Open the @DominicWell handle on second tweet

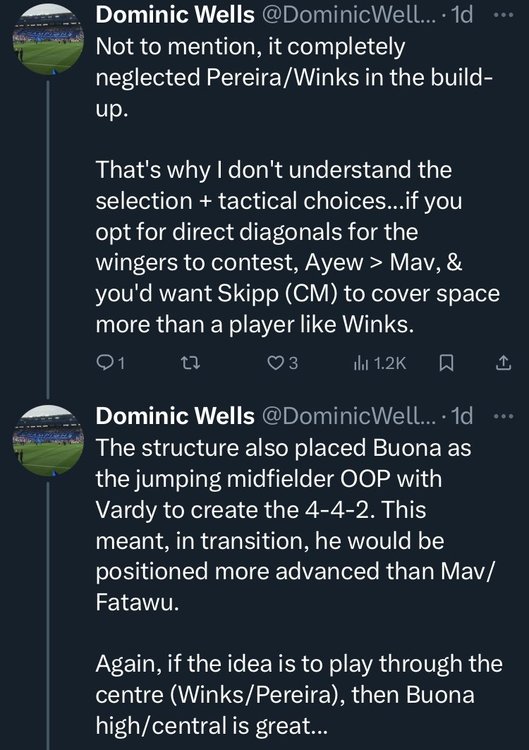coord(349,416)
